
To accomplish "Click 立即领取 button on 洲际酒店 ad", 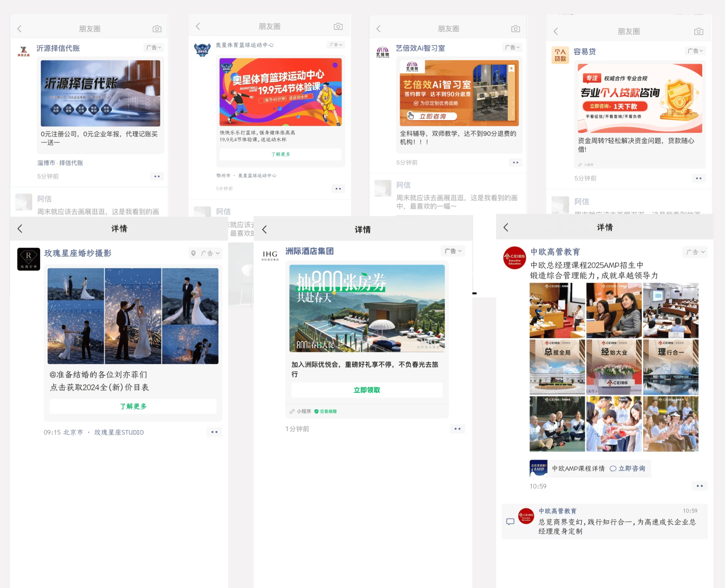I will pyautogui.click(x=367, y=390).
